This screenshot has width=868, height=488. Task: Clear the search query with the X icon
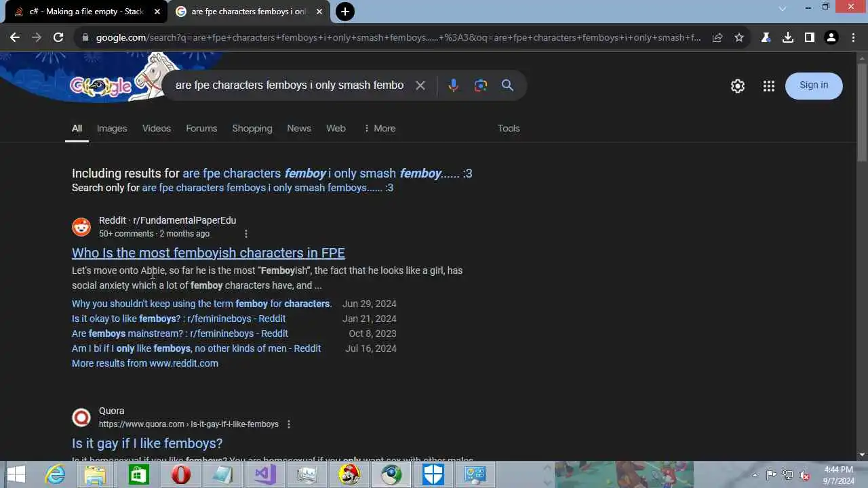click(420, 85)
